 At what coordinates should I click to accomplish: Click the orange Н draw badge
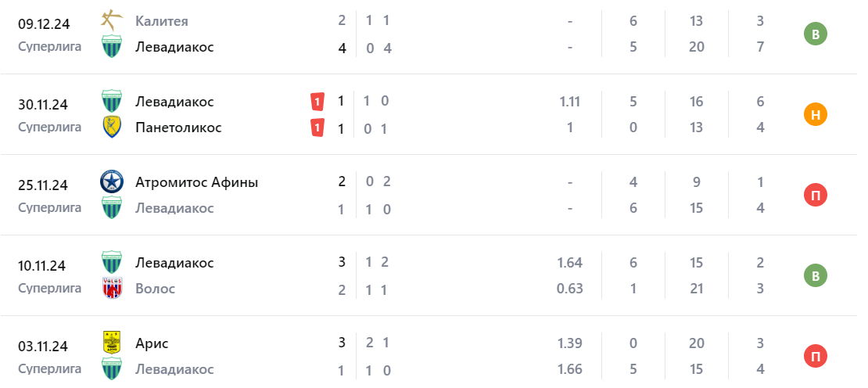click(x=816, y=115)
